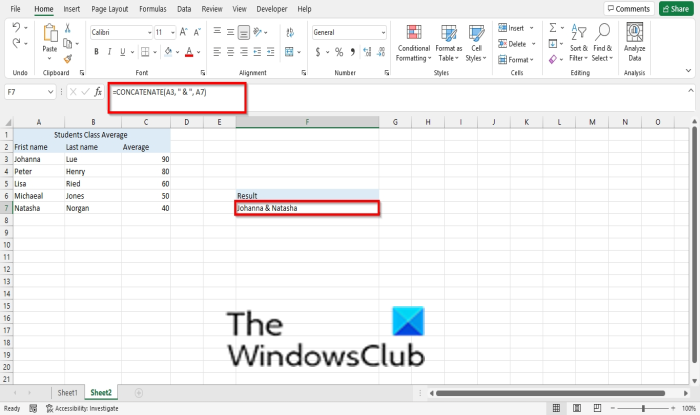
Task: Click the zoom slider handle
Action: (643, 408)
